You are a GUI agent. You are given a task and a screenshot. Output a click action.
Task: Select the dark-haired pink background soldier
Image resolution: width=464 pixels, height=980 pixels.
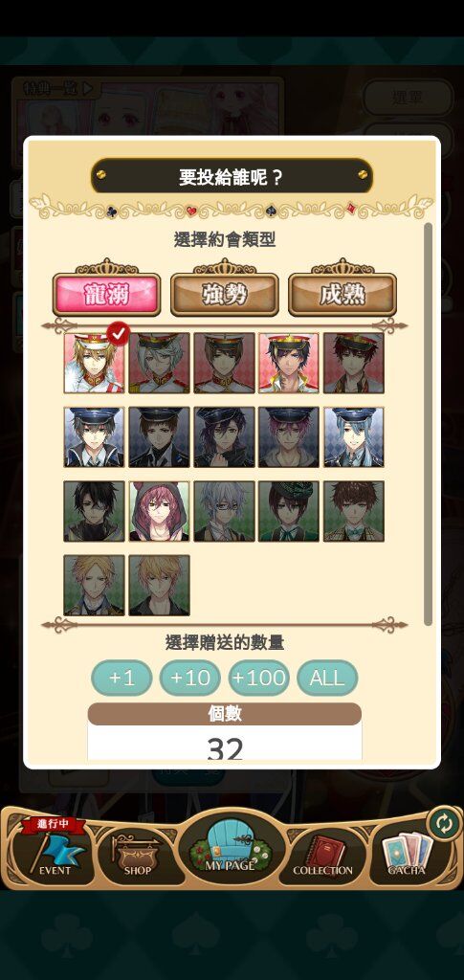click(x=289, y=363)
